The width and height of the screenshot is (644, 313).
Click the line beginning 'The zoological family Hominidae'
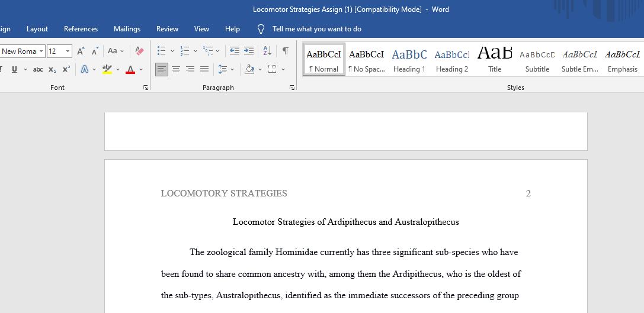pyautogui.click(x=354, y=252)
